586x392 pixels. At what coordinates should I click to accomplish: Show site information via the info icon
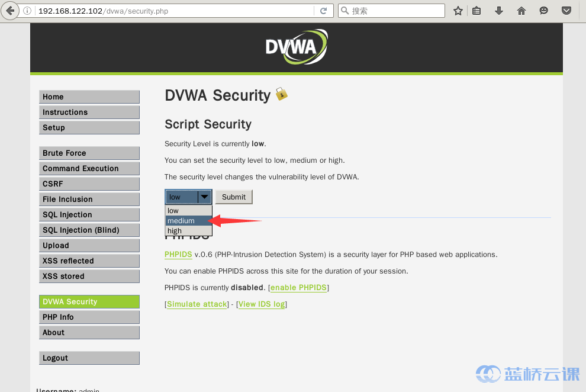[27, 11]
